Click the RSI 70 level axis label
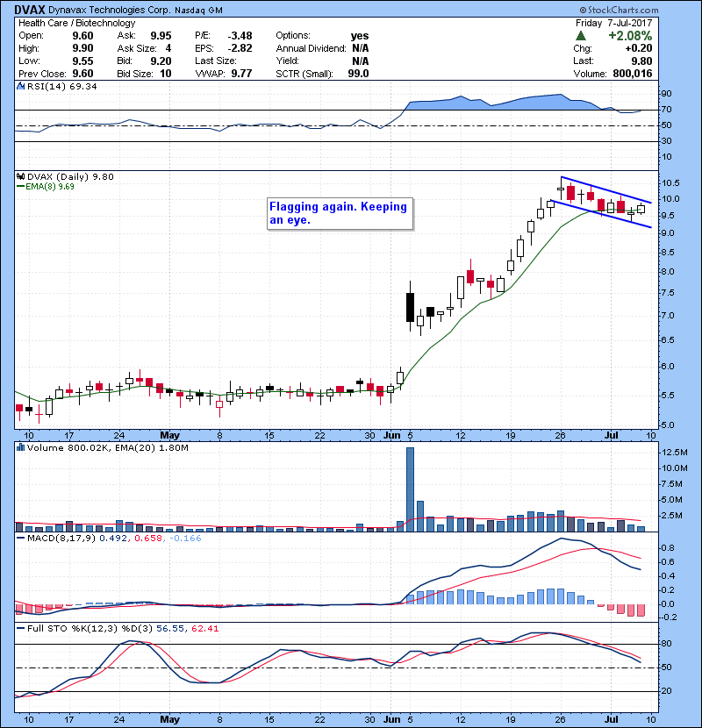The image size is (702, 728). pos(667,110)
